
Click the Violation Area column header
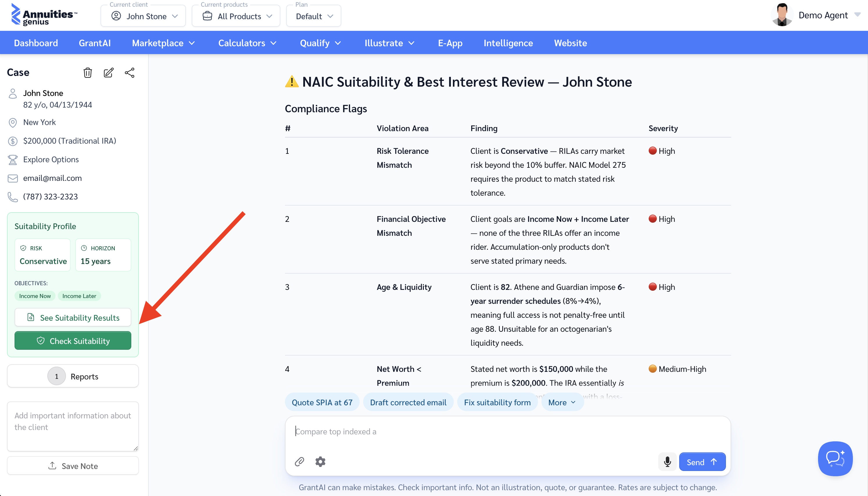coord(403,129)
